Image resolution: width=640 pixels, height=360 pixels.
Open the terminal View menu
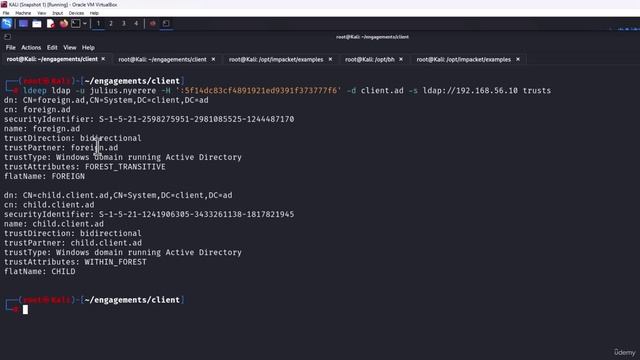(x=70, y=48)
